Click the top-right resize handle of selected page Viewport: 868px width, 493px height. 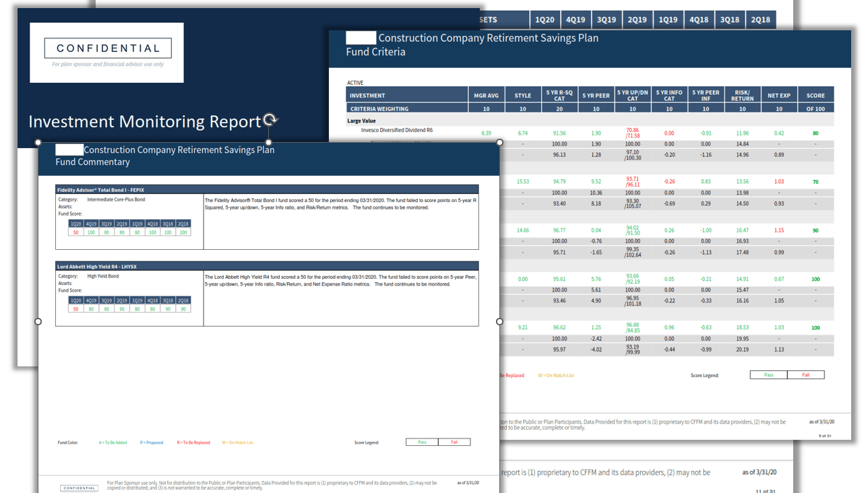(x=499, y=143)
